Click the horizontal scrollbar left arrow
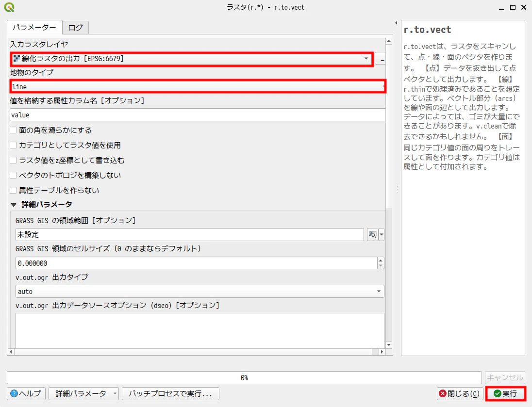This screenshot has width=532, height=407. 11,352
